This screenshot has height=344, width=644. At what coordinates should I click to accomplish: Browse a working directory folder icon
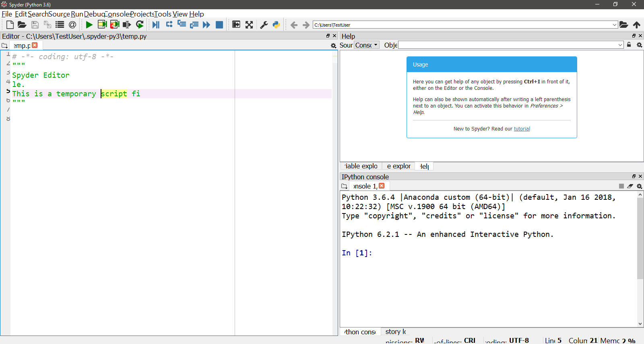624,25
